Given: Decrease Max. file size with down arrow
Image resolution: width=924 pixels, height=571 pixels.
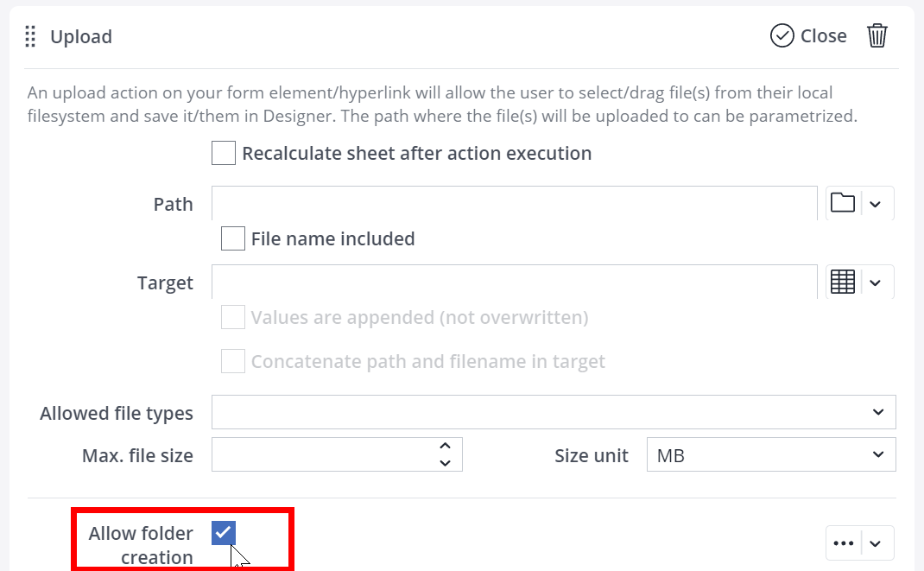Looking at the screenshot, I should point(445,463).
